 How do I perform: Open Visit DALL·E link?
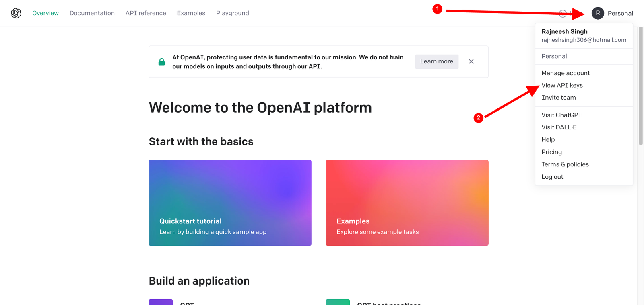559,127
